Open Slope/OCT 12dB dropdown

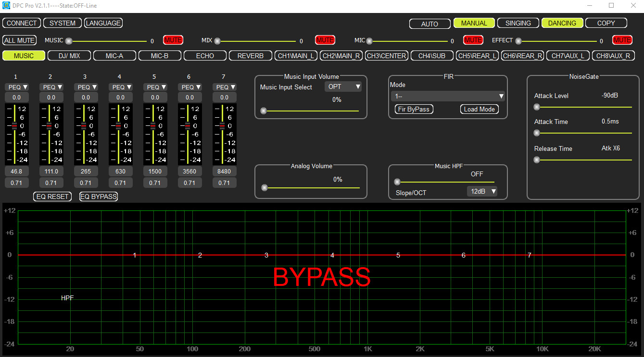482,191
